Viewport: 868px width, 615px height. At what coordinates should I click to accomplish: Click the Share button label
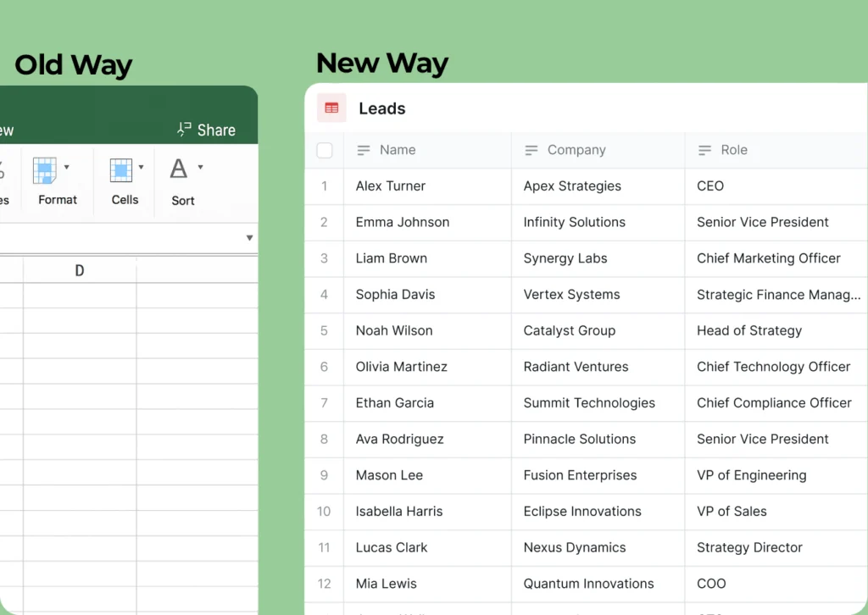pyautogui.click(x=216, y=130)
